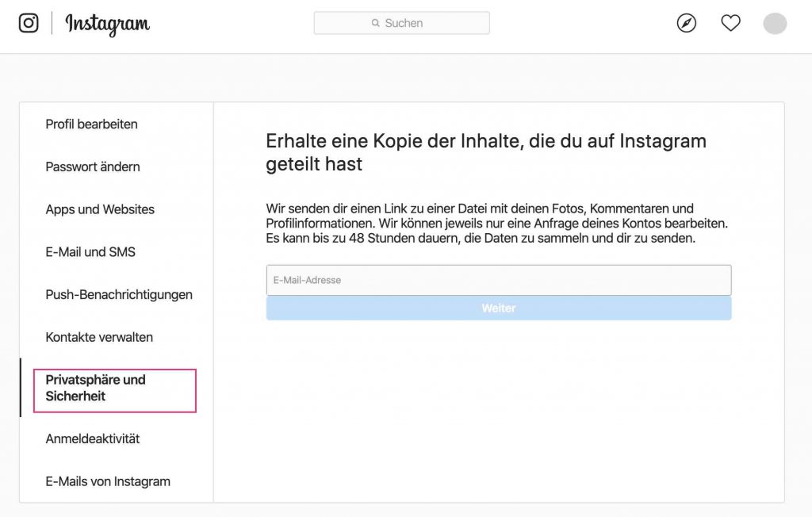Click into the 'E-Mail-Adresse' input field

[x=499, y=280]
